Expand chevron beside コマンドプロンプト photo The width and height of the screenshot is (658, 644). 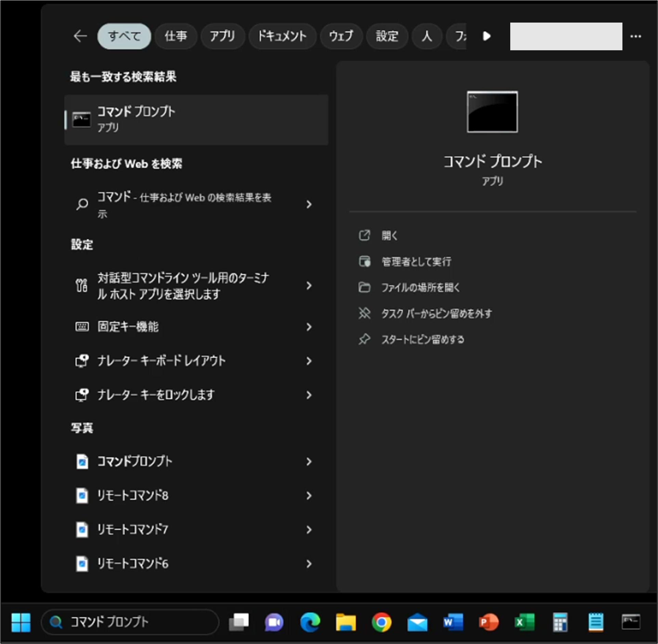point(309,461)
